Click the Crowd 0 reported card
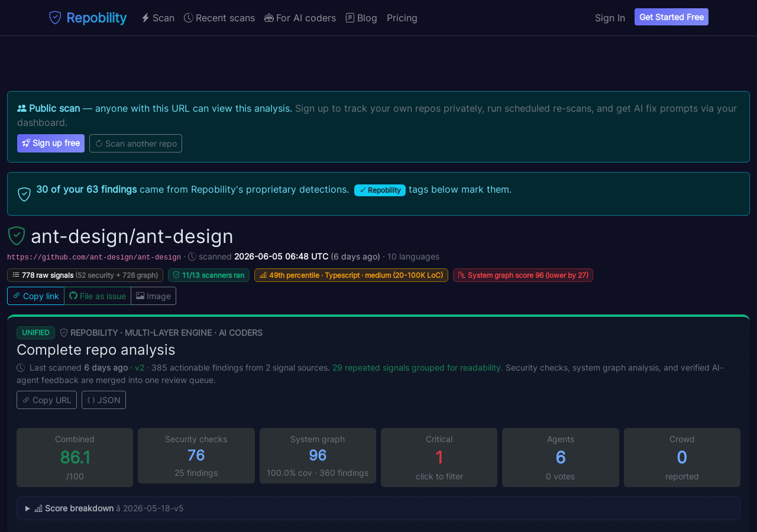The image size is (757, 532). click(x=682, y=458)
